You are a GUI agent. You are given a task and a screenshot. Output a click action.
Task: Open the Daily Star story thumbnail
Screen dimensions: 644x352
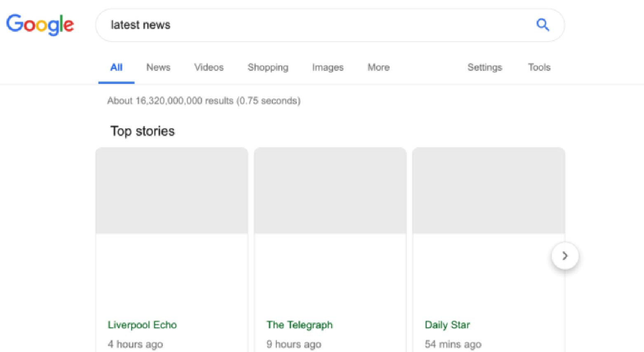coord(489,191)
